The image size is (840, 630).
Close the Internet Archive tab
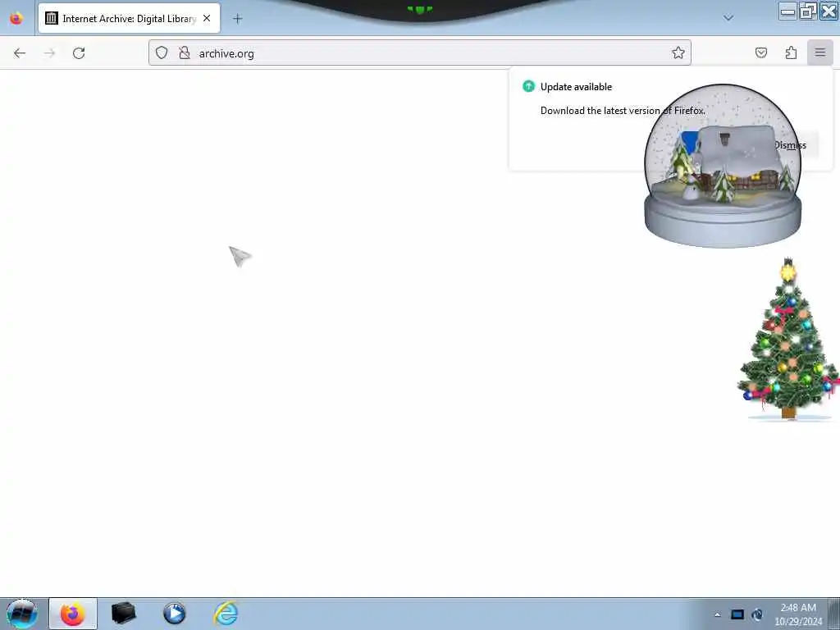tap(207, 18)
